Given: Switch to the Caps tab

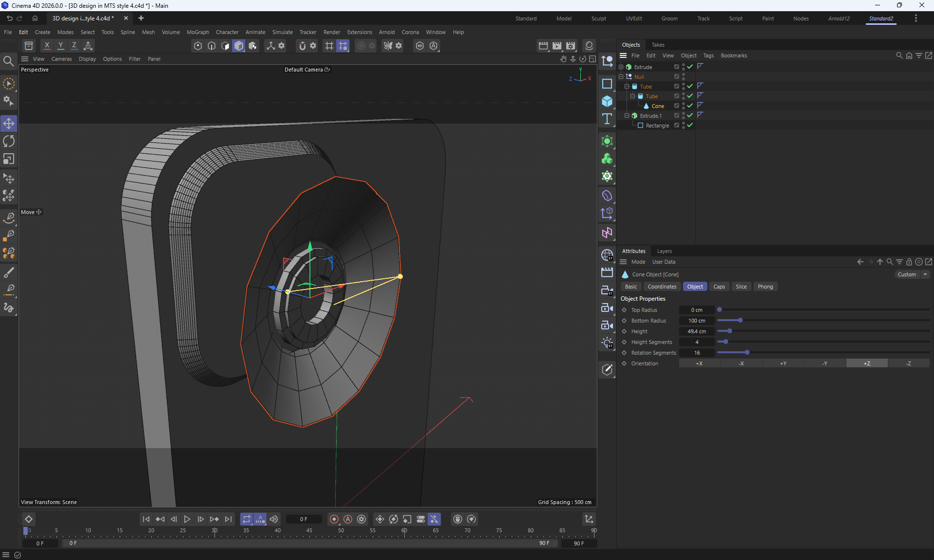Looking at the screenshot, I should pyautogui.click(x=719, y=287).
